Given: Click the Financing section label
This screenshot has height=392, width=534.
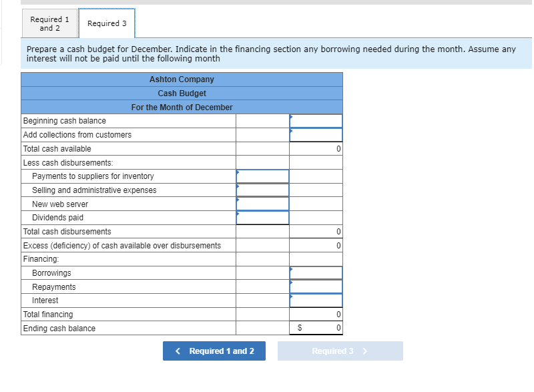Looking at the screenshot, I should point(41,259).
